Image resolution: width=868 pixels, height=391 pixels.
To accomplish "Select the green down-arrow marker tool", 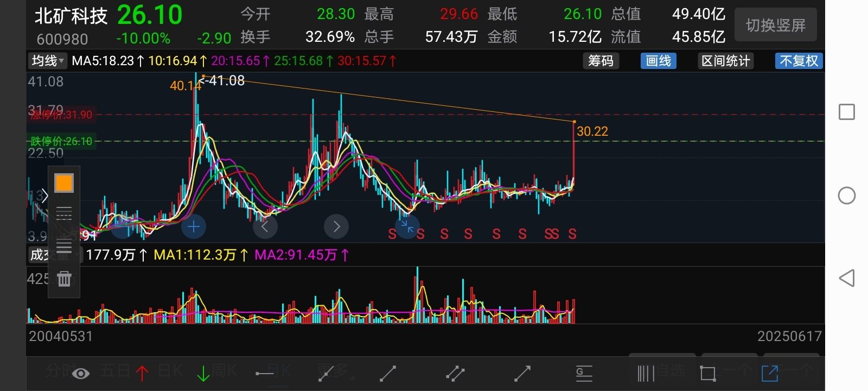I will coord(203,373).
